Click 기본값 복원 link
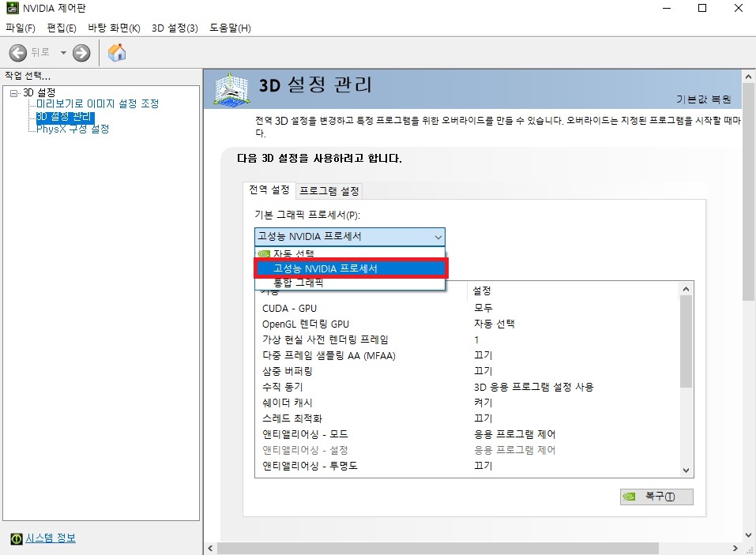The height and width of the screenshot is (555, 756). [703, 99]
